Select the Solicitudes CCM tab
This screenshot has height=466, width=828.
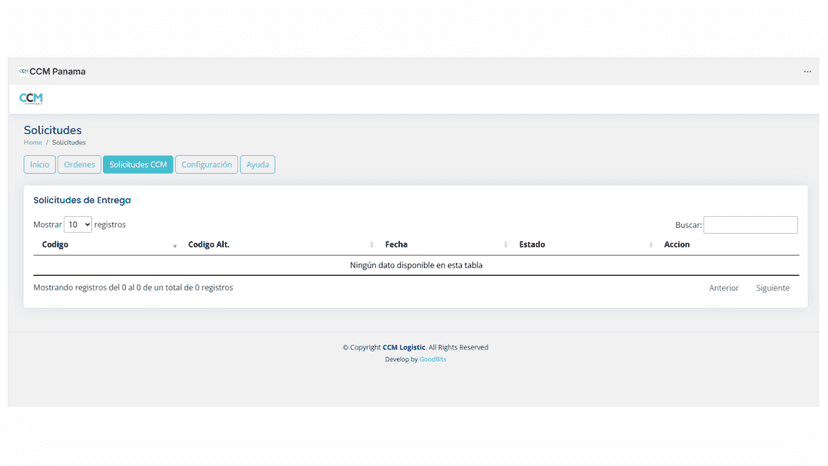pos(138,164)
